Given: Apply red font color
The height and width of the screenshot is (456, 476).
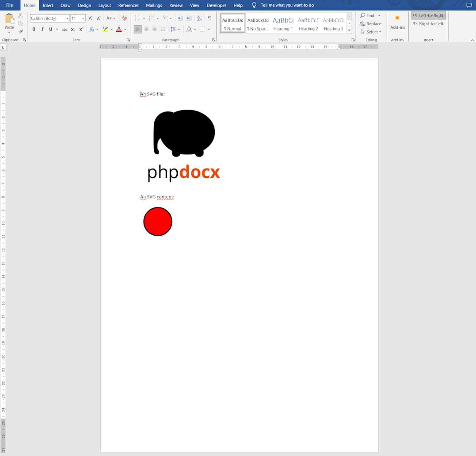Looking at the screenshot, I should pos(119,30).
